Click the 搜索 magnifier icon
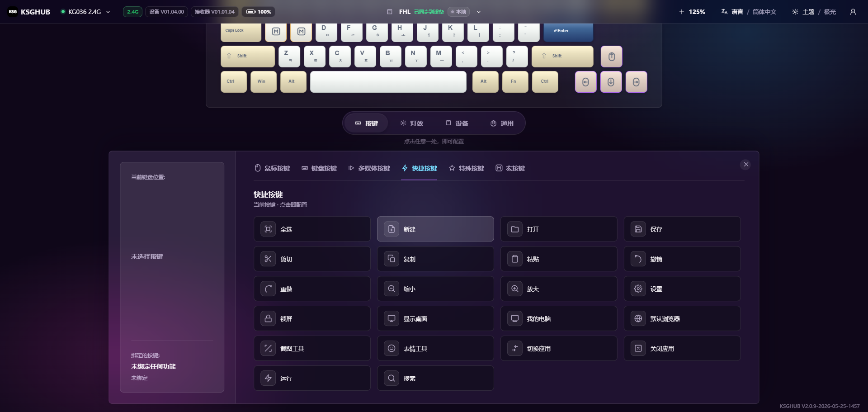This screenshot has width=868, height=412. click(392, 378)
